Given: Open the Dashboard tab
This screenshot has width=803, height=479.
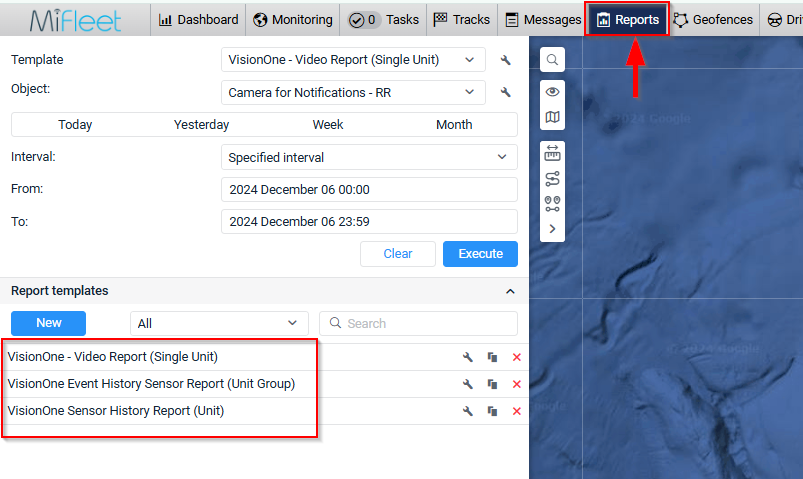Looking at the screenshot, I should coord(198,19).
